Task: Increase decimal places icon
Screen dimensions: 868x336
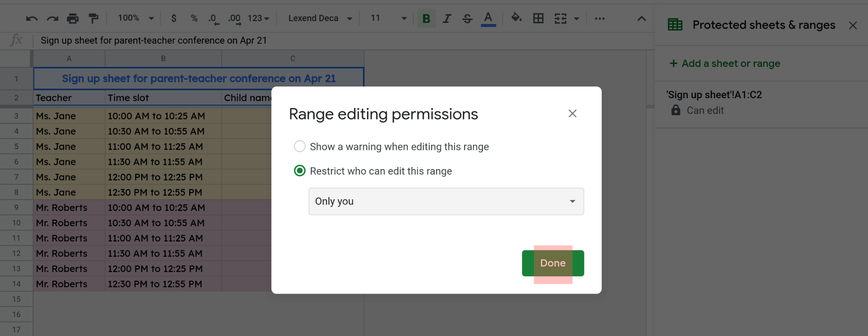Action: pos(234,19)
